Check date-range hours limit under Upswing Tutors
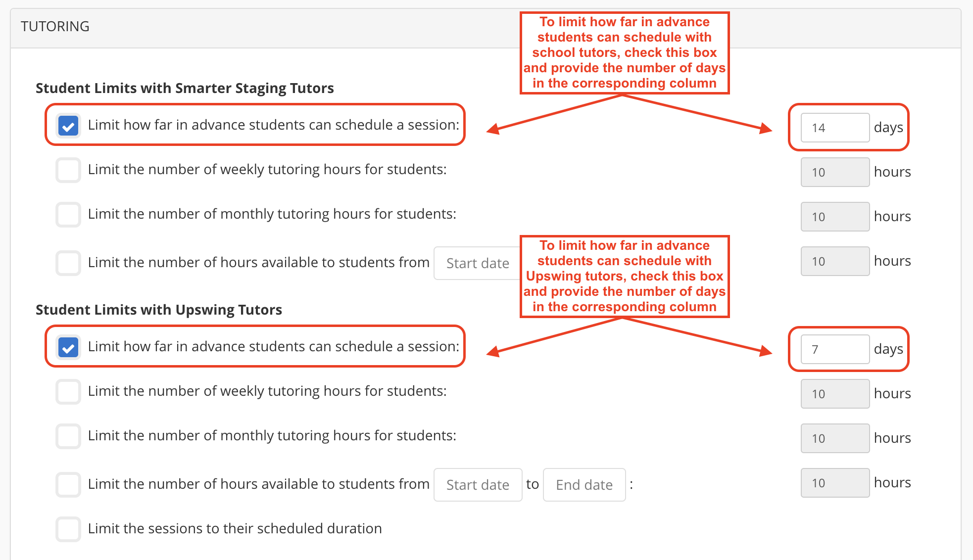The width and height of the screenshot is (973, 560). point(68,484)
